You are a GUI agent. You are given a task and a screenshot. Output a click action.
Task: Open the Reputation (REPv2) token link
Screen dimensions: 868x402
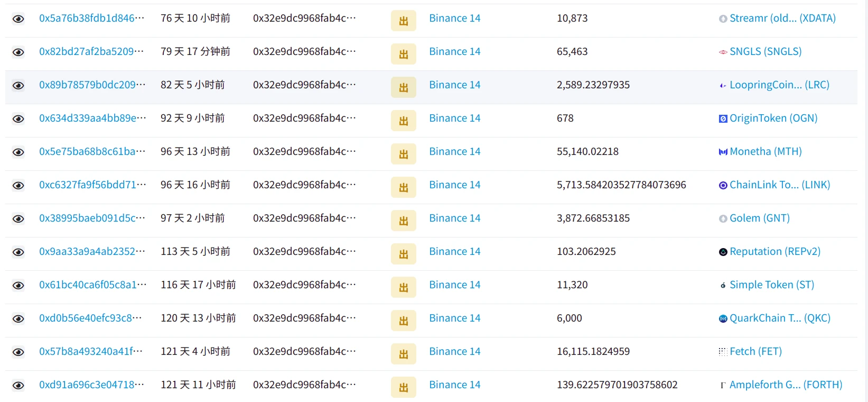(x=774, y=252)
